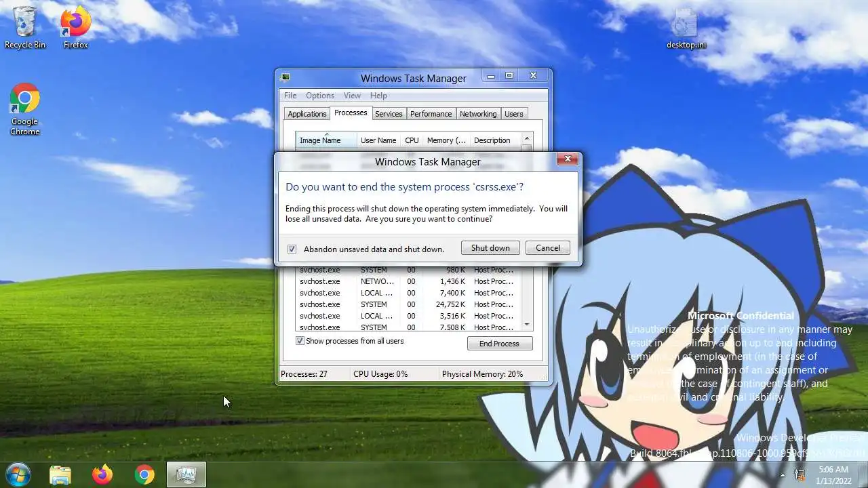Click the process list scroll down arrow
The height and width of the screenshot is (488, 868).
tap(527, 325)
